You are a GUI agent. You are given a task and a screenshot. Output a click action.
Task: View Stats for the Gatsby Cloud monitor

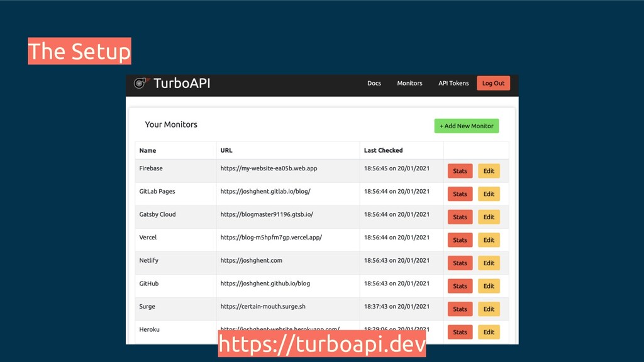[x=460, y=217]
